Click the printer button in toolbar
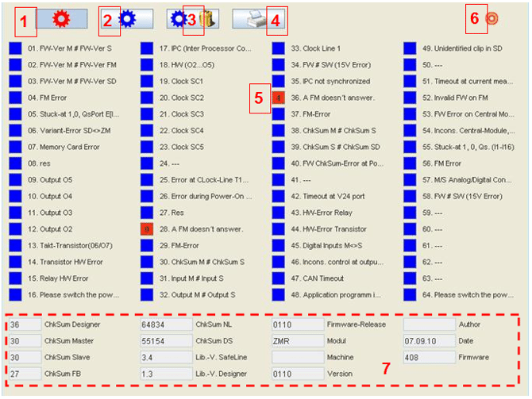 [253, 19]
